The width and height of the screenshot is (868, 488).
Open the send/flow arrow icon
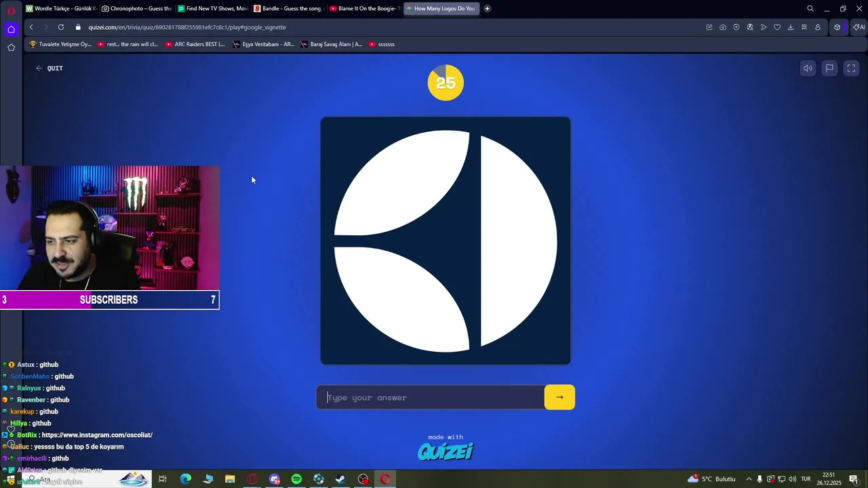point(764,27)
